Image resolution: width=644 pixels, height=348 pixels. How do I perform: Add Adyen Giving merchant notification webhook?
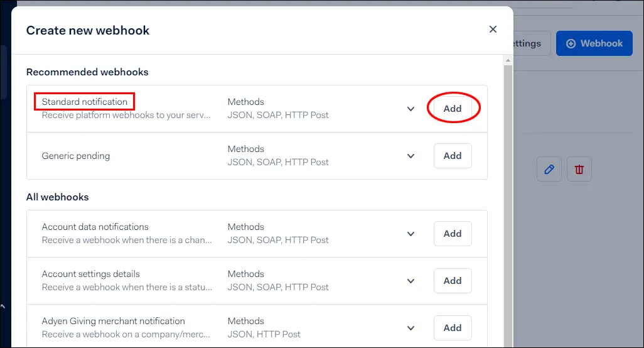(x=453, y=328)
